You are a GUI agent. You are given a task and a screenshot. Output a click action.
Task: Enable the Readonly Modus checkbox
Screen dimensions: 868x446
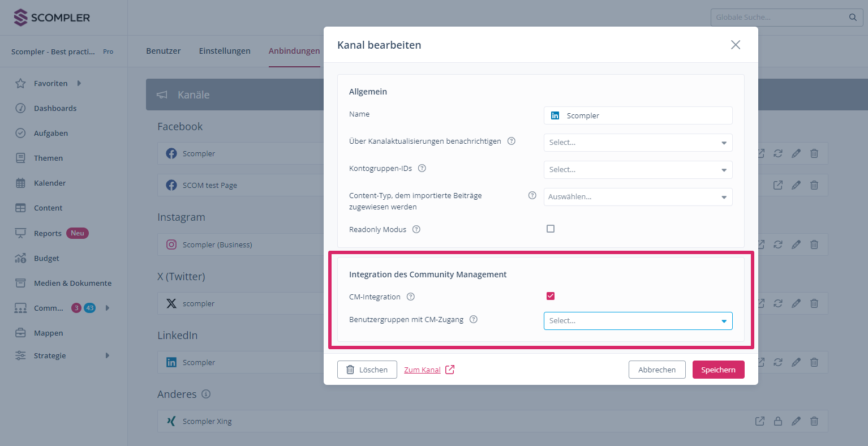pos(551,229)
